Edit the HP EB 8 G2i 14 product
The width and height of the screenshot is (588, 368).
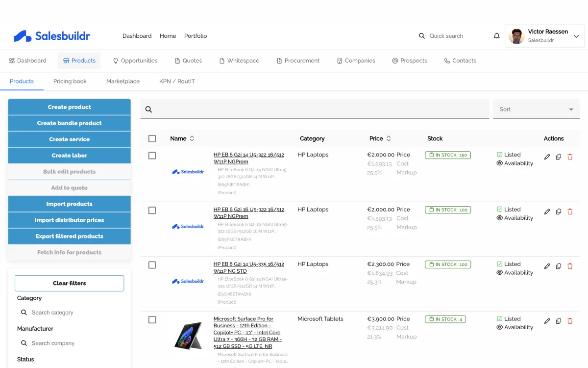point(547,266)
